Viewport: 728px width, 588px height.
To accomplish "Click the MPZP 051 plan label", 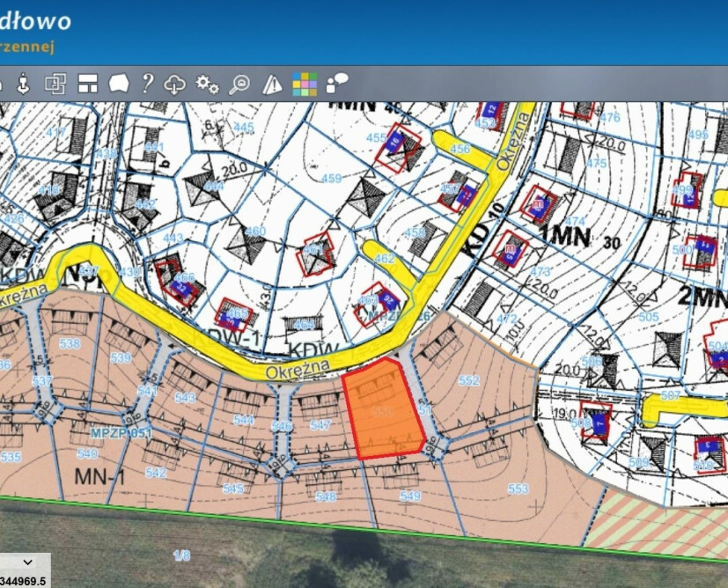I will (121, 433).
